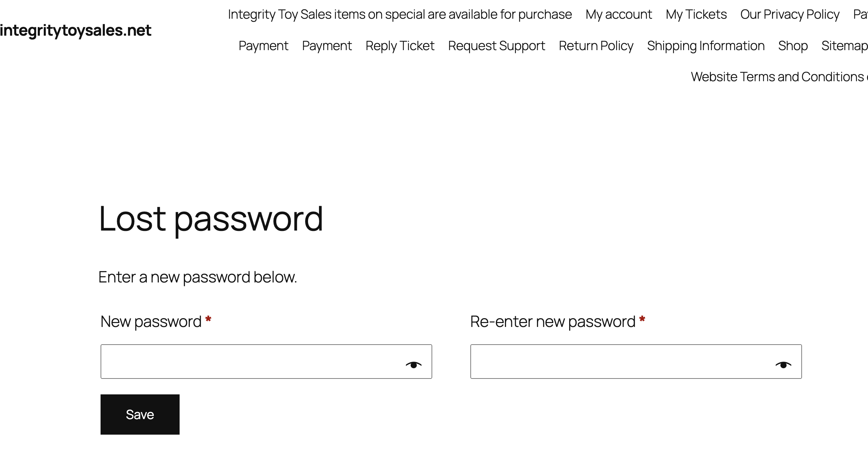Image resolution: width=868 pixels, height=471 pixels.
Task: Open Website Terms and Conditions link
Action: (x=779, y=77)
